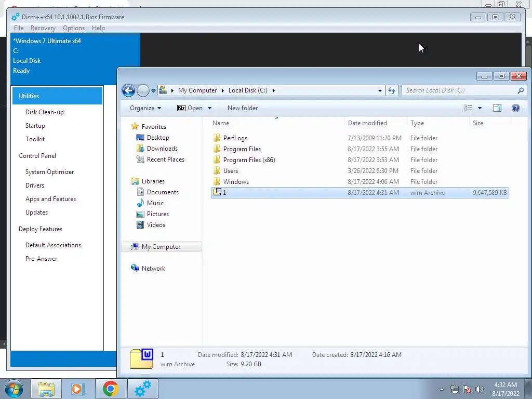The width and height of the screenshot is (532, 399).
Task: Toggle the preview pane icon
Action: click(497, 108)
